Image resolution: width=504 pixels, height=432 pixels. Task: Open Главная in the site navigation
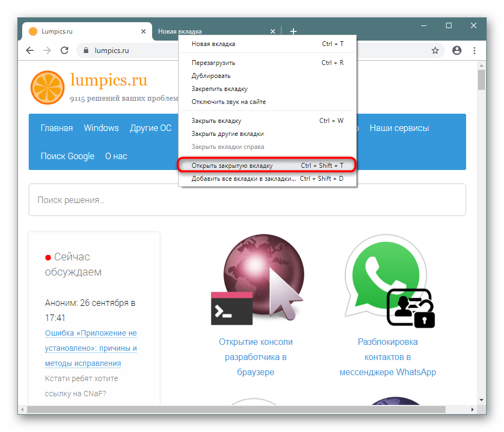click(x=56, y=128)
